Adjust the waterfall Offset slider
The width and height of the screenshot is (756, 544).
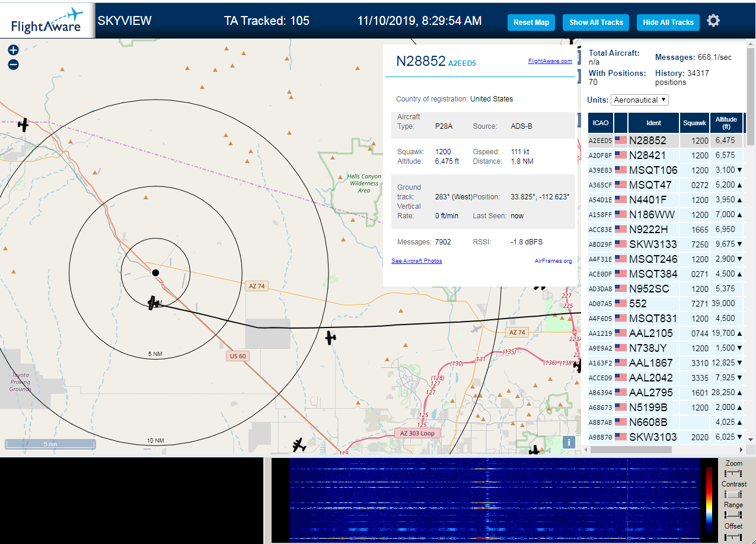point(733,536)
